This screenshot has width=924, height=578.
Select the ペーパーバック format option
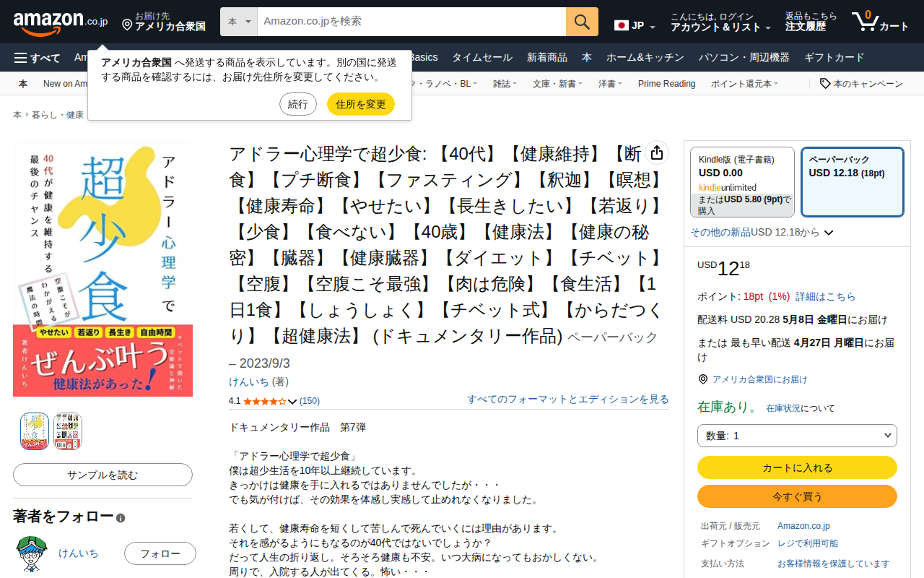[853, 182]
